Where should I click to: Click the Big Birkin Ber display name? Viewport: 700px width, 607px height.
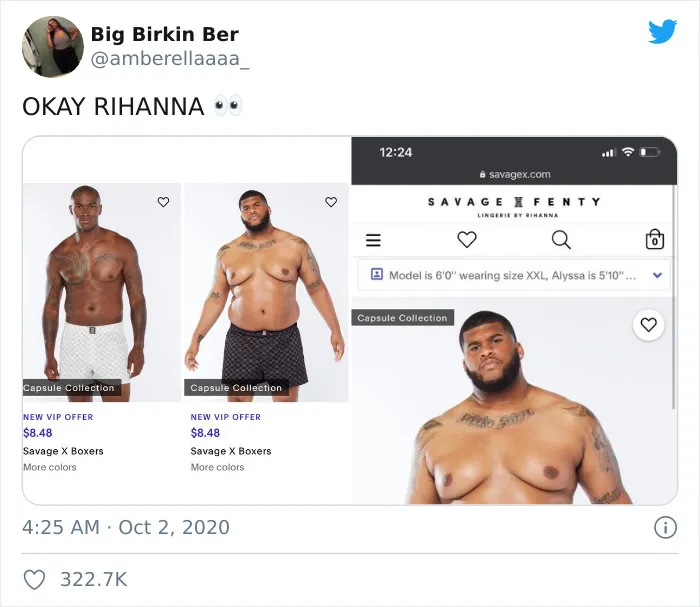(x=165, y=34)
